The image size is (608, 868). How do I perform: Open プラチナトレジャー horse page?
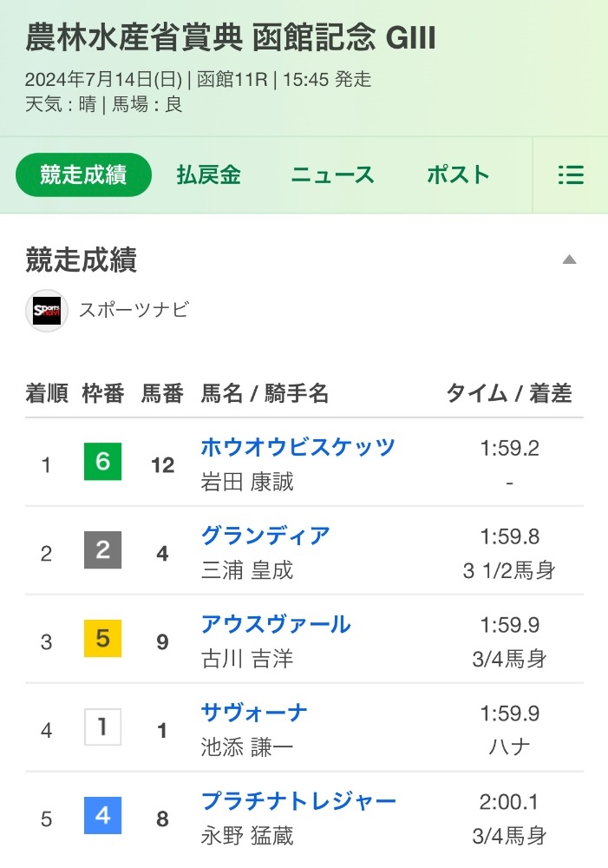(x=297, y=801)
